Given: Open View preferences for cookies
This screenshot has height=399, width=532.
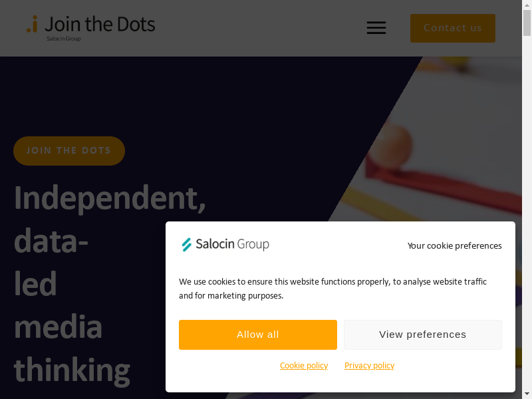Looking at the screenshot, I should pyautogui.click(x=423, y=334).
